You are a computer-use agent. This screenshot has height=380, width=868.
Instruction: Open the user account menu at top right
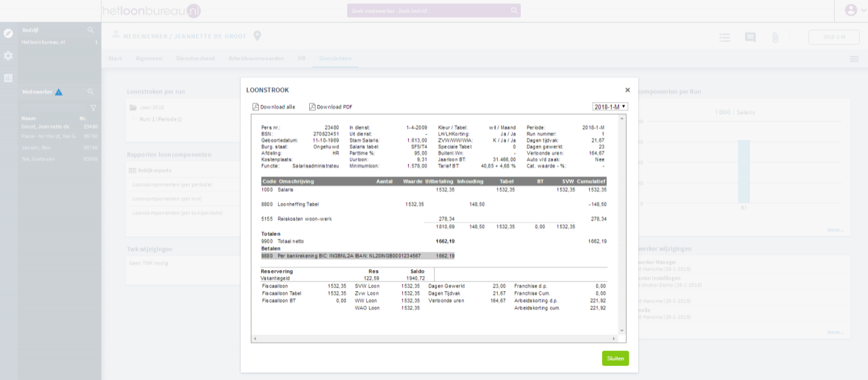[852, 10]
